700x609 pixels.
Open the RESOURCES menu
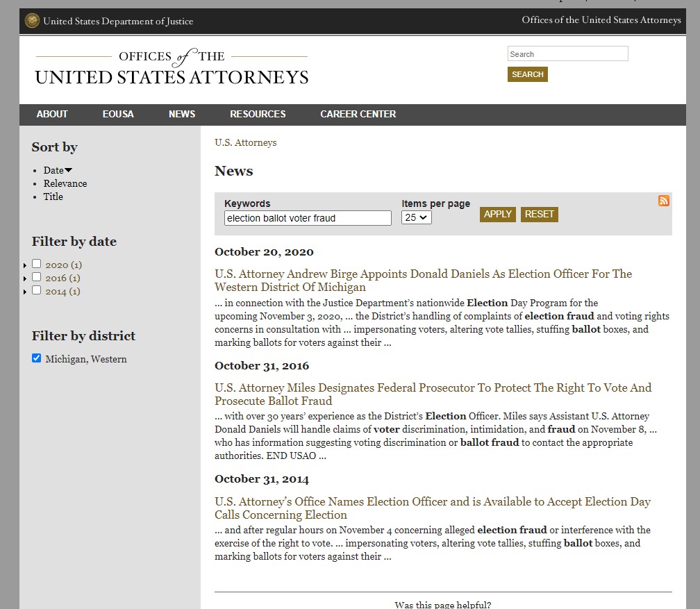tap(258, 115)
